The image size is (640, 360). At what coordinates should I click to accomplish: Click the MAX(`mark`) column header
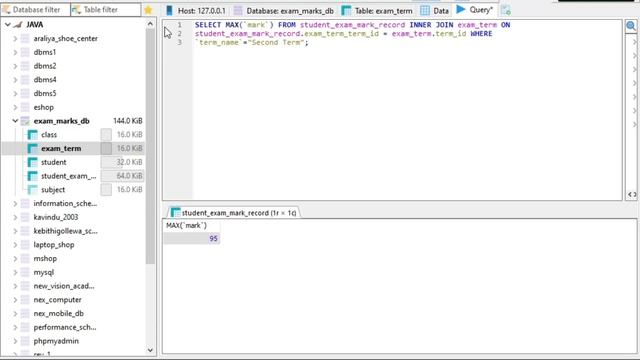tap(191, 226)
